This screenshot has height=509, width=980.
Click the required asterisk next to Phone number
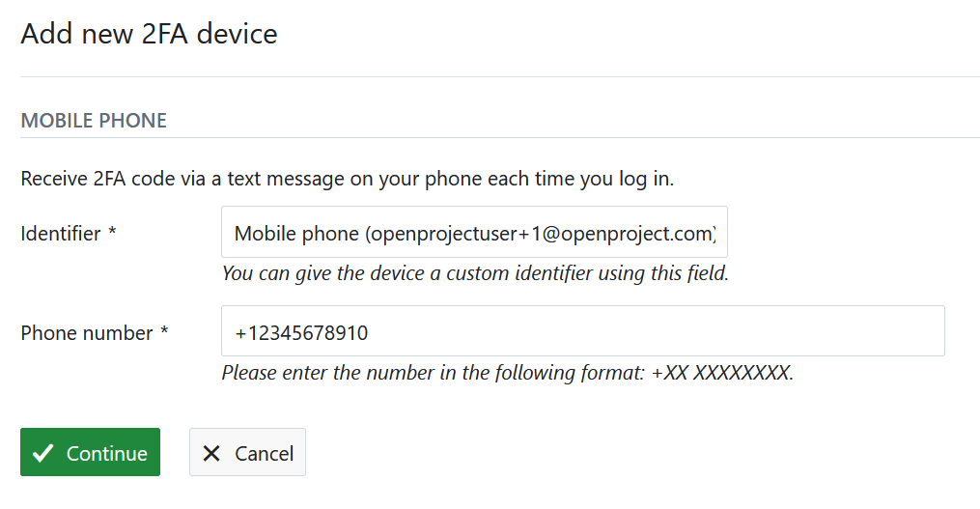click(x=164, y=333)
